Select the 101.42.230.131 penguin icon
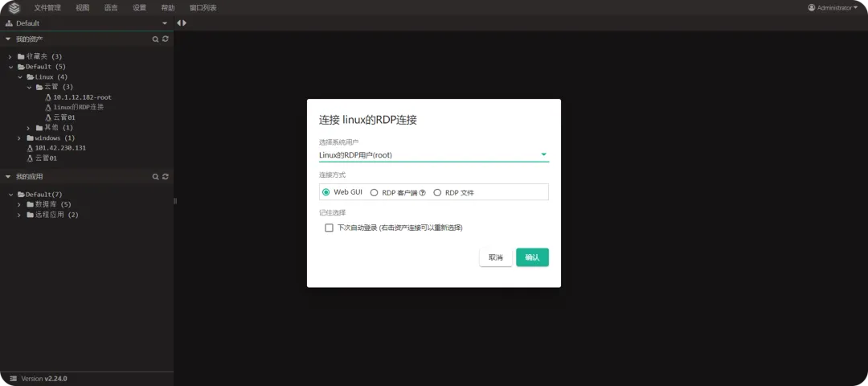The height and width of the screenshot is (386, 868). (30, 149)
